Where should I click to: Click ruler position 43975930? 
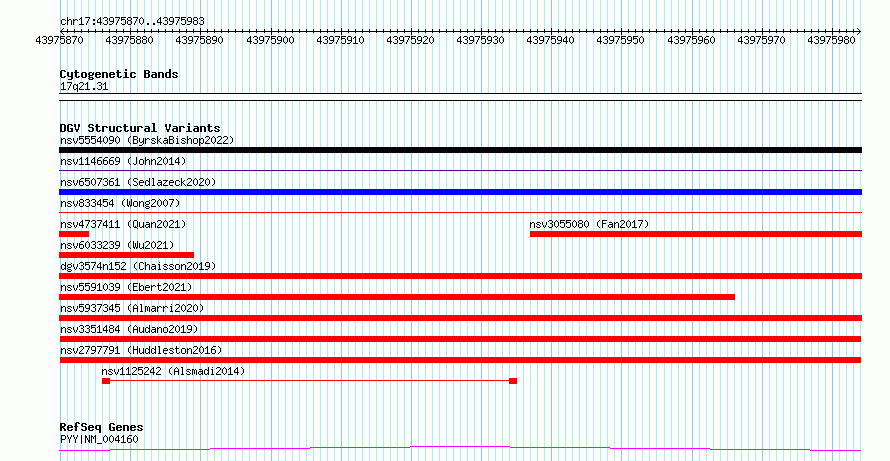pyautogui.click(x=481, y=40)
